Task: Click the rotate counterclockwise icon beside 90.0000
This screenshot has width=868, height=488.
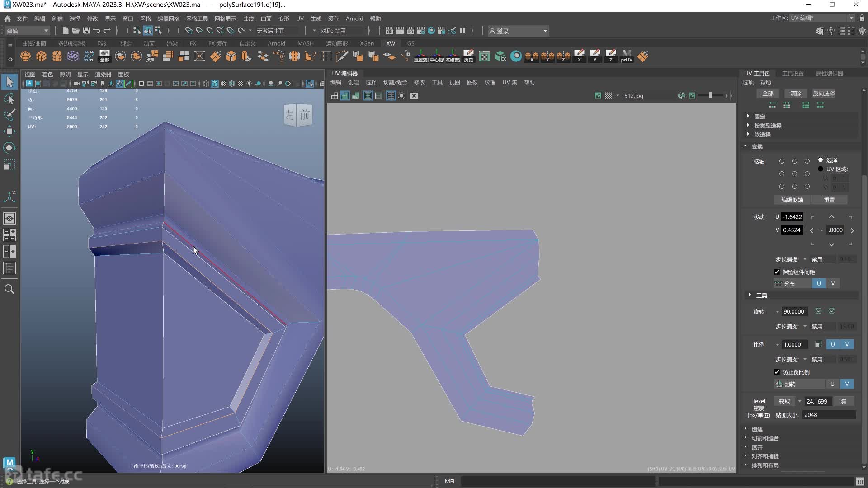Action: click(818, 311)
